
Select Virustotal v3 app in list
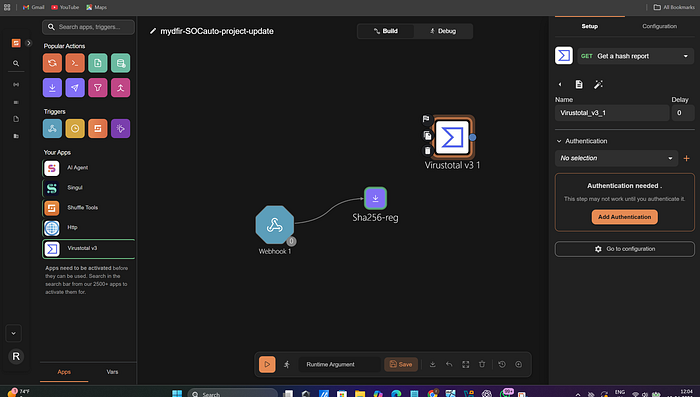[x=88, y=249]
